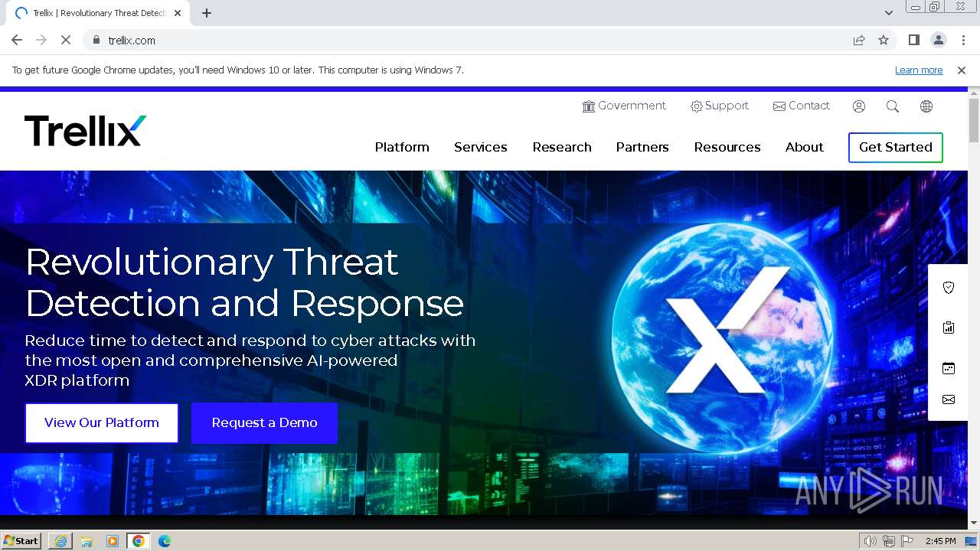The width and height of the screenshot is (980, 551).
Task: Open the Platform menu
Action: pos(402,147)
